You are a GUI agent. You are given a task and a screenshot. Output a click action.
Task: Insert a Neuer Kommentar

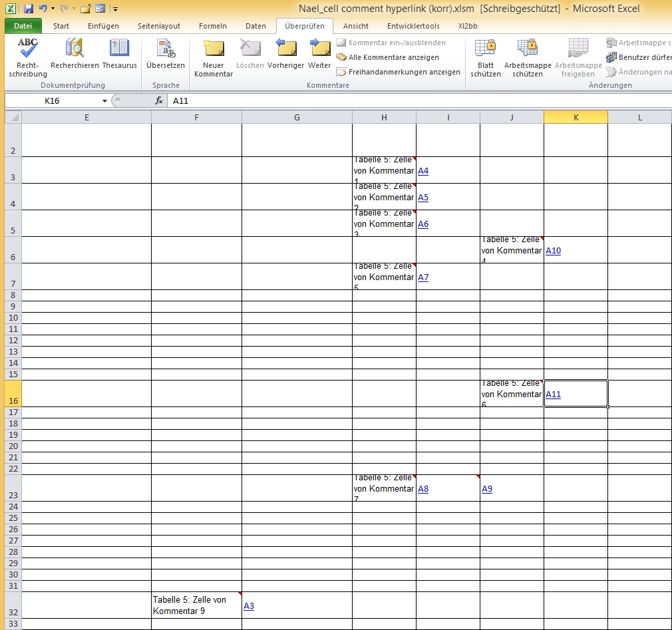[214, 57]
